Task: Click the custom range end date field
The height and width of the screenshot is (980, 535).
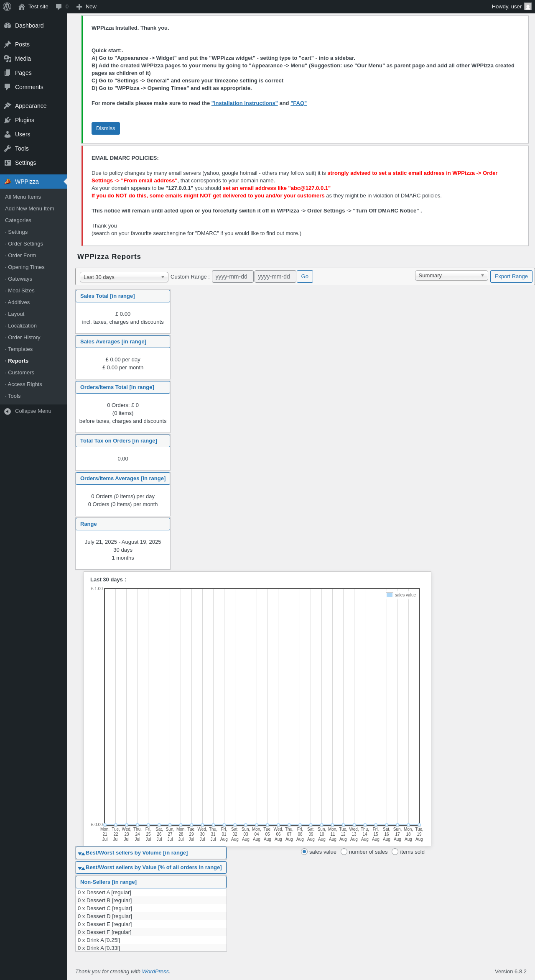Action: 275,276
